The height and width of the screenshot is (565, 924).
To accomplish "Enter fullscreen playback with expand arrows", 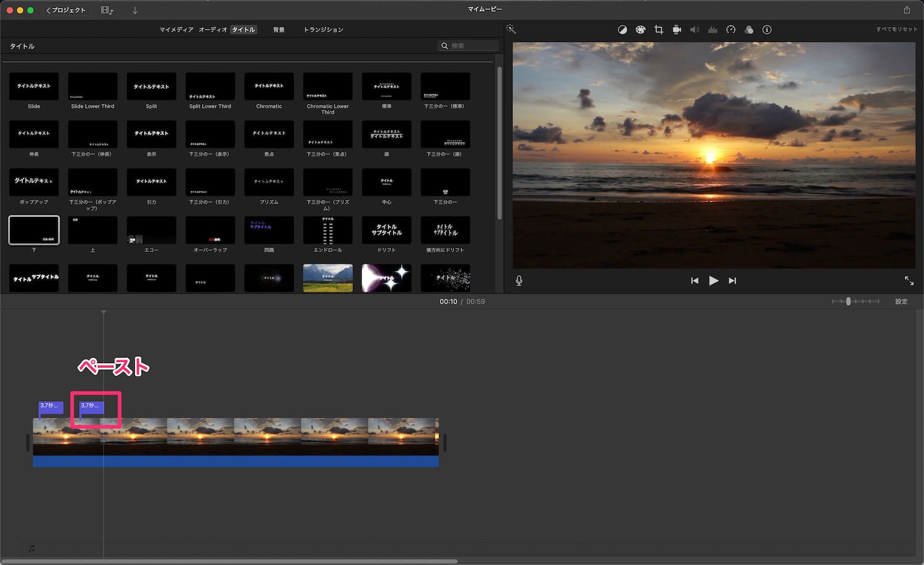I will tap(909, 281).
